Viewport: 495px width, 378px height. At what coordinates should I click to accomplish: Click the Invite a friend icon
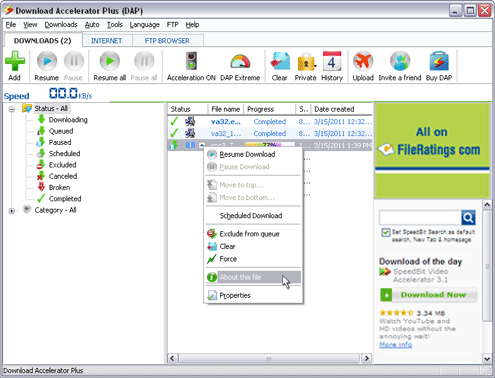400,61
